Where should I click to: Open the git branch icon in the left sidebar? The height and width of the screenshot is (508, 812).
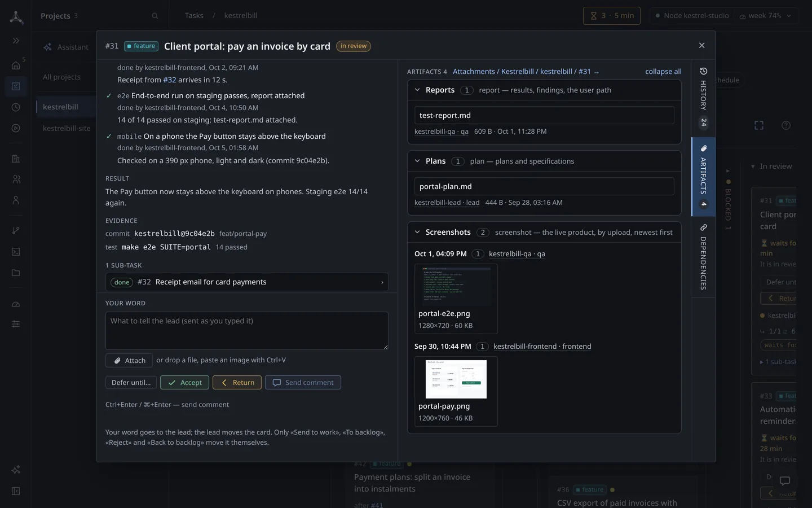coord(16,230)
